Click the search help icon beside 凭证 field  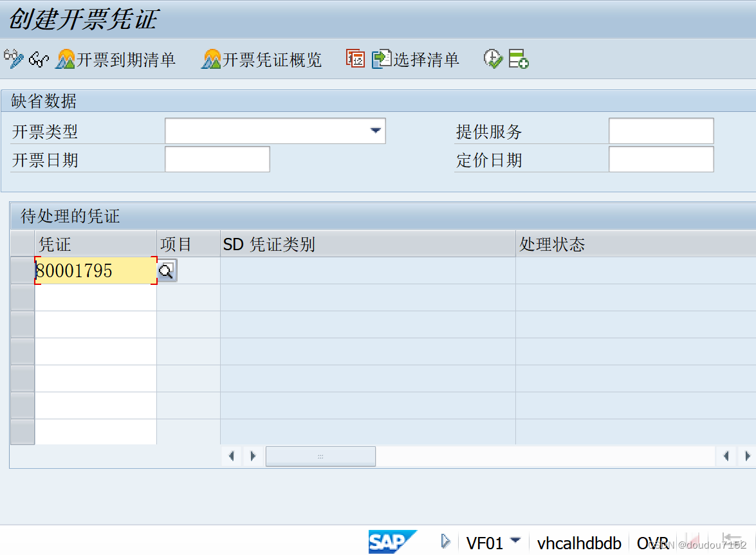[x=167, y=271]
